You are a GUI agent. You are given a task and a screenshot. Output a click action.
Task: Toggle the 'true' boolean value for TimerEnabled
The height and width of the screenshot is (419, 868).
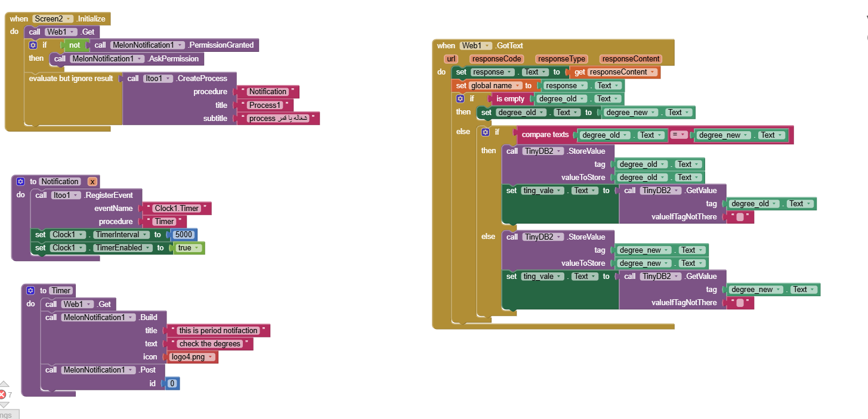[189, 248]
